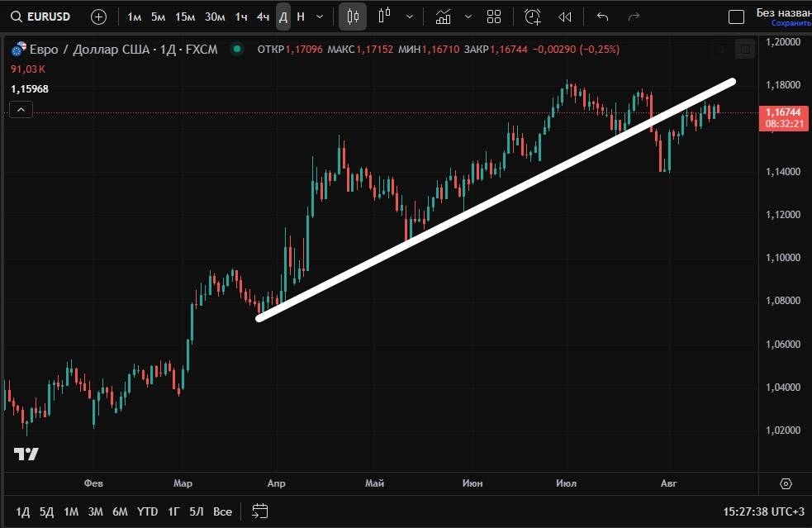
Task: Toggle the layout select square icon
Action: tap(735, 17)
